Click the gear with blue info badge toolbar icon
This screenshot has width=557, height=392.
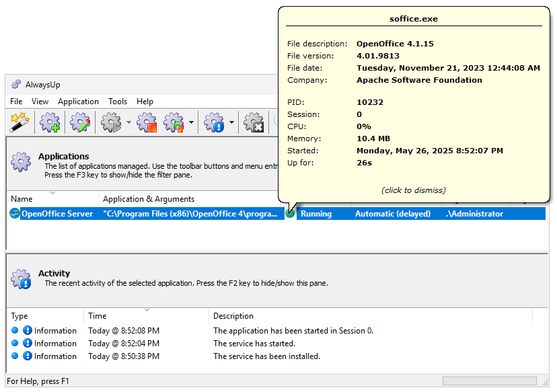point(214,122)
